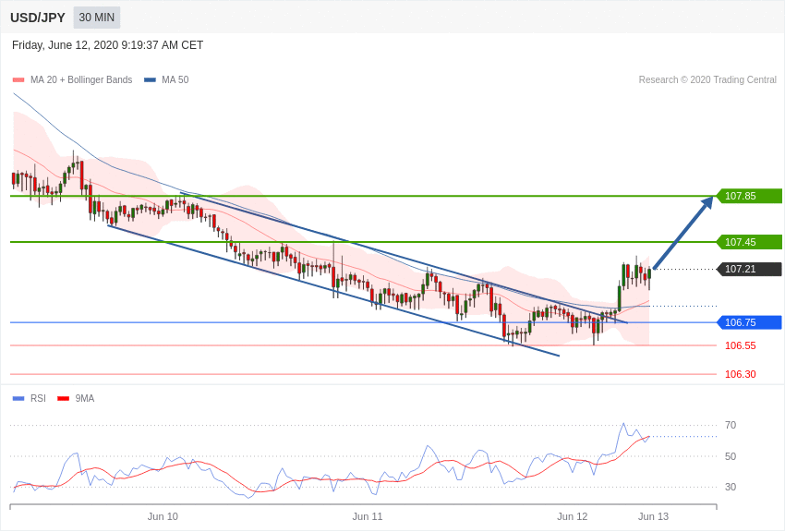Click the red 9MA legend swatch
This screenshot has width=785, height=532.
tap(63, 399)
